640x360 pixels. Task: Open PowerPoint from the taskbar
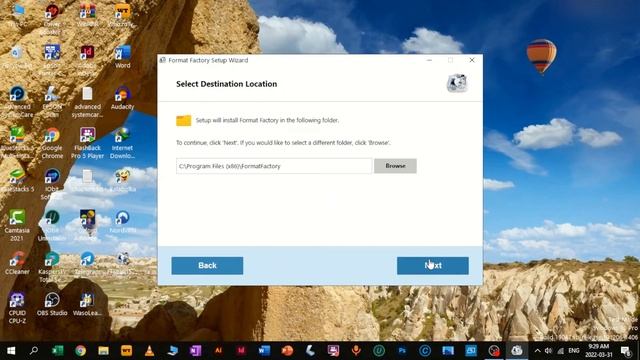pyautogui.click(x=287, y=351)
